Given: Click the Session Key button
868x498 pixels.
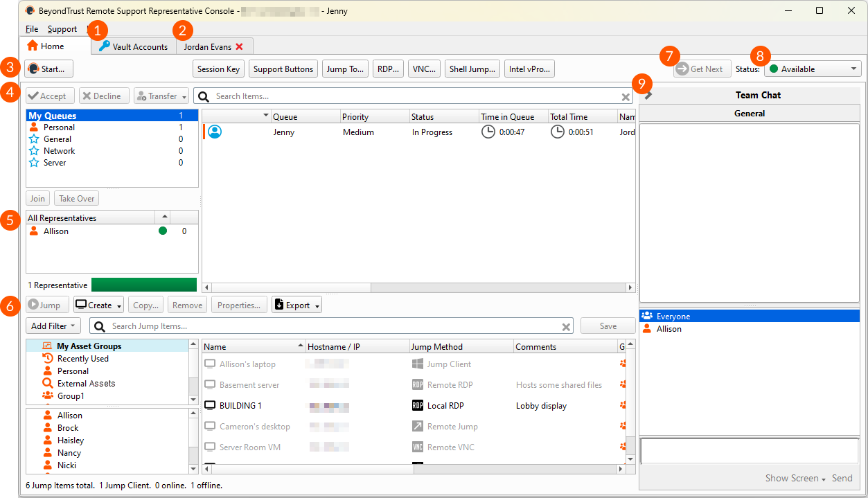Looking at the screenshot, I should (x=218, y=69).
